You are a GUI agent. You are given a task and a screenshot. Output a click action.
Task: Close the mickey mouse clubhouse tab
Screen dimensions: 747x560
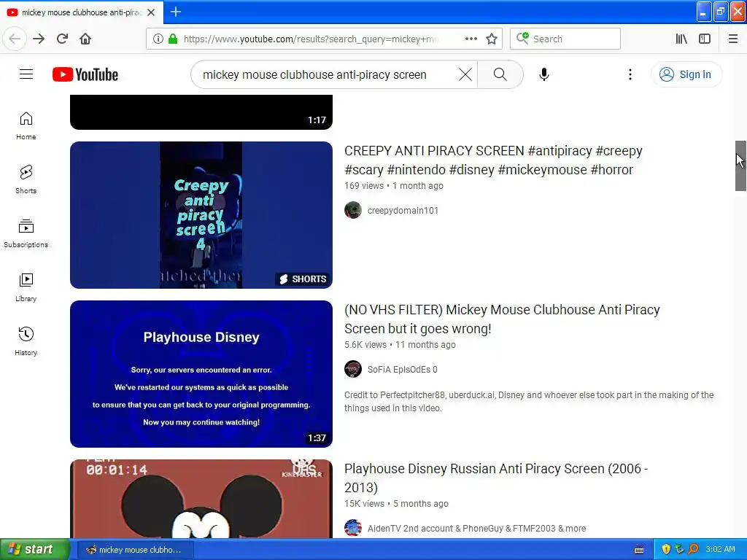click(151, 12)
